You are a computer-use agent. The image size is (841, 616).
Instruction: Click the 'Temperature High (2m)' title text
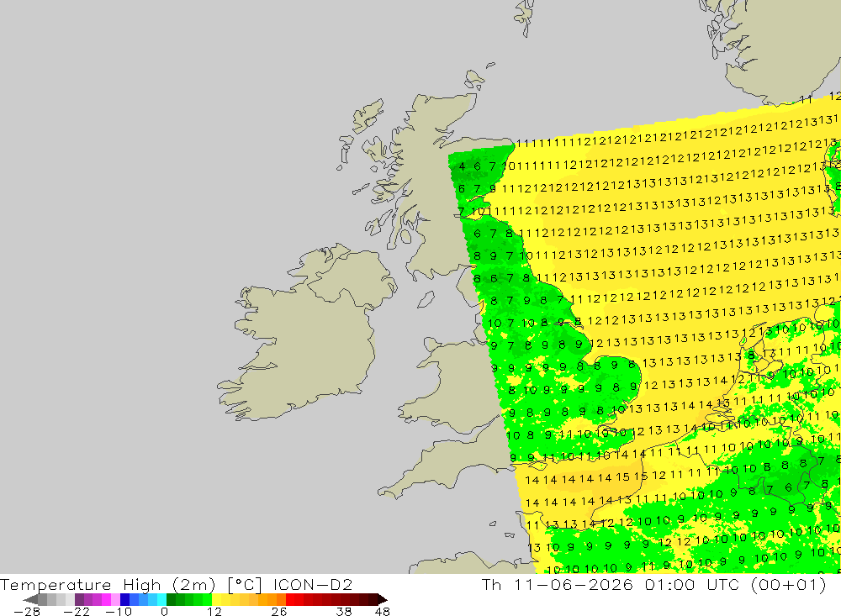pos(108,584)
